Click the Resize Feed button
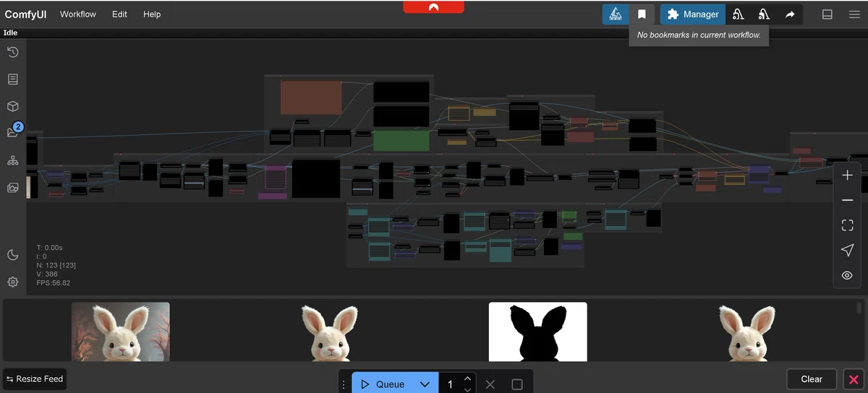This screenshot has height=393, width=868. pos(35,379)
